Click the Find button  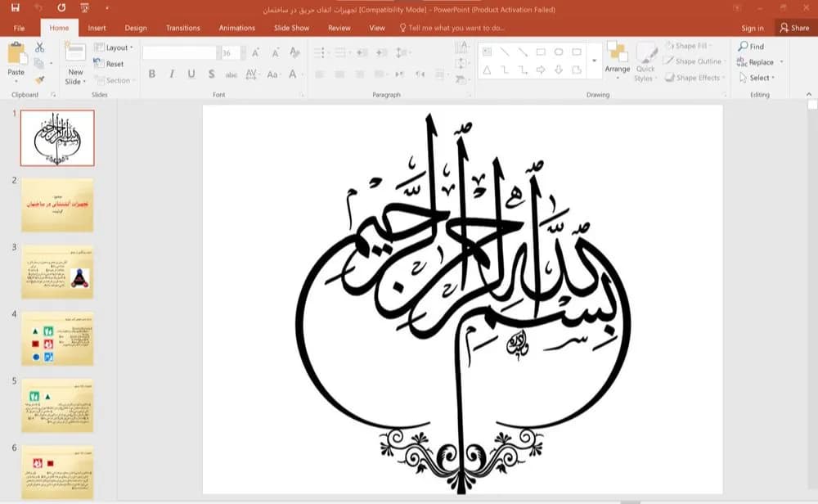click(x=751, y=47)
